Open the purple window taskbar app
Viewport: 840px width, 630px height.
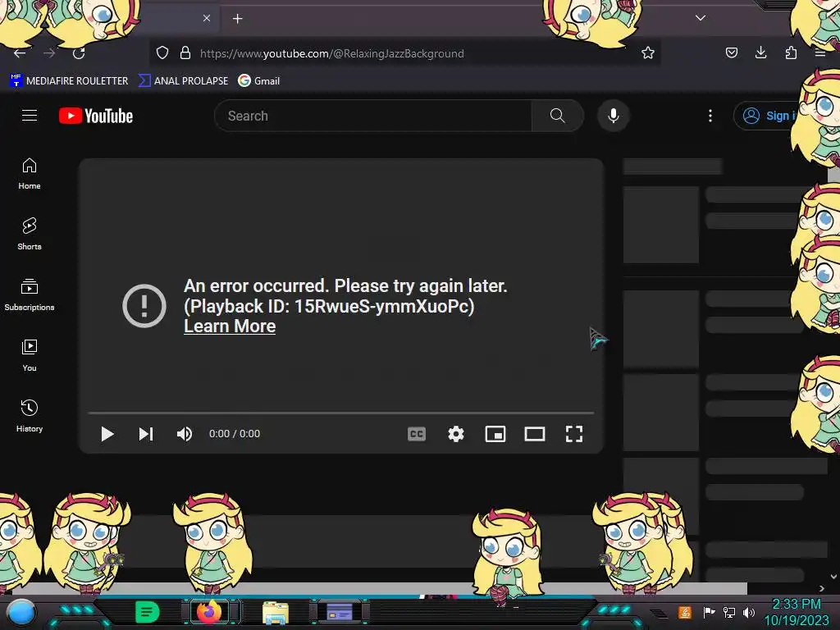coord(339,611)
